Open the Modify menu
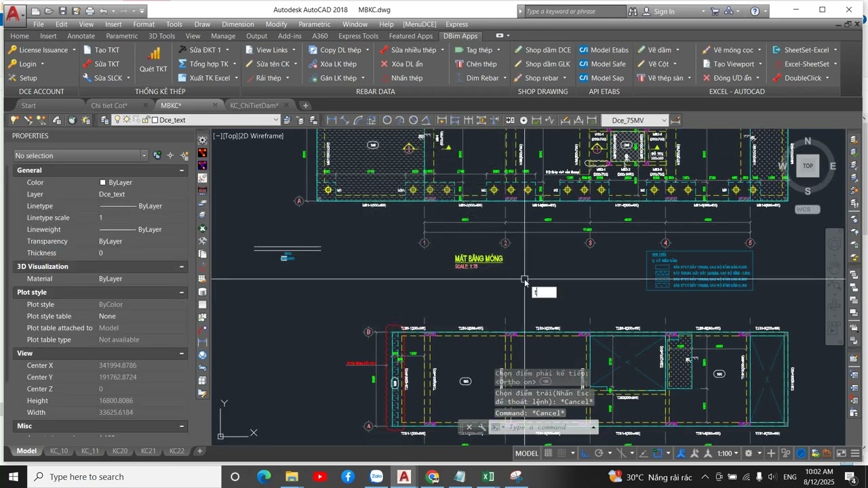This screenshot has height=488, width=868. click(x=276, y=24)
